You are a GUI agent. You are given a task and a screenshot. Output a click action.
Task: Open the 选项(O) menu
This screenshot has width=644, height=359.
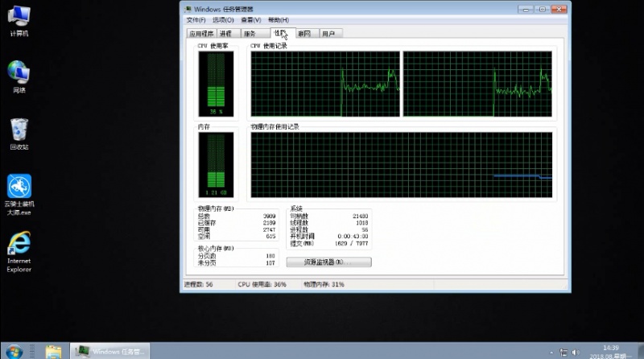[223, 19]
